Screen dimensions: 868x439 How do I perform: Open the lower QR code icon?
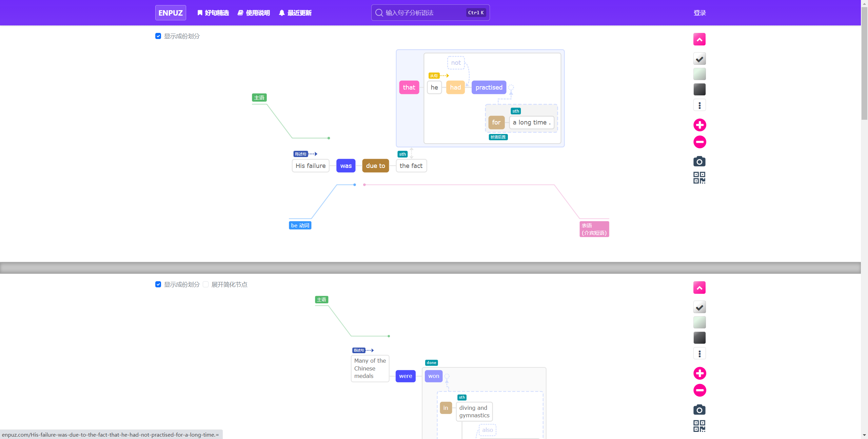point(699,426)
